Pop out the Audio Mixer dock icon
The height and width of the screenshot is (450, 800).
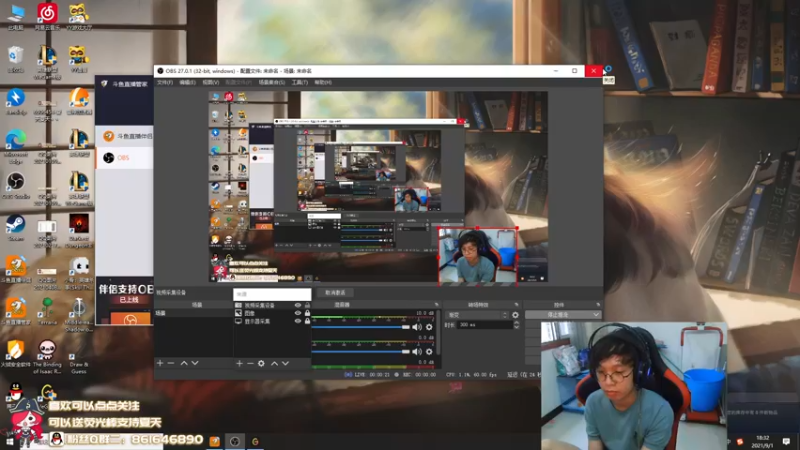coord(436,305)
